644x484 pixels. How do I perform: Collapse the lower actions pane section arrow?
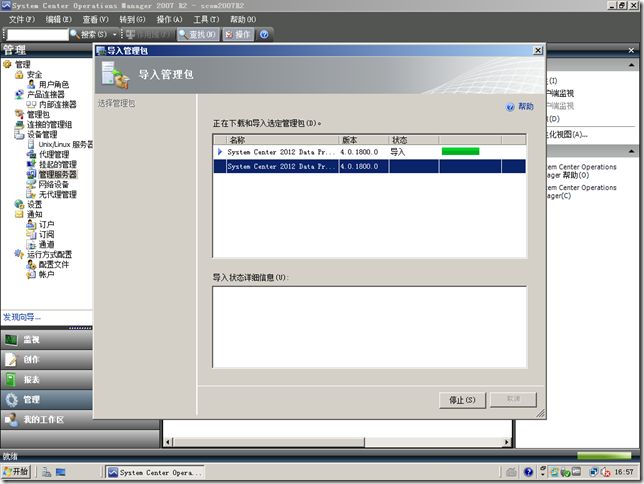pos(631,151)
